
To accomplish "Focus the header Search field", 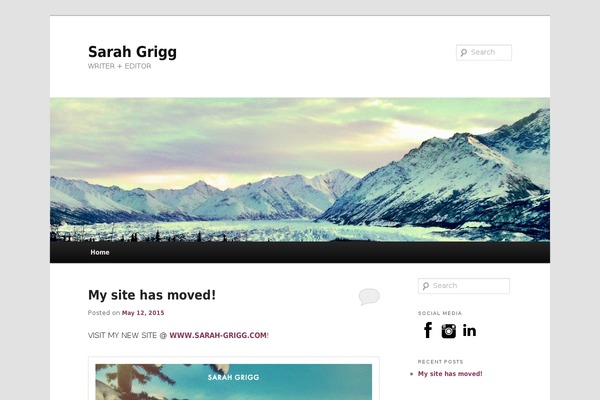I will pyautogui.click(x=484, y=52).
